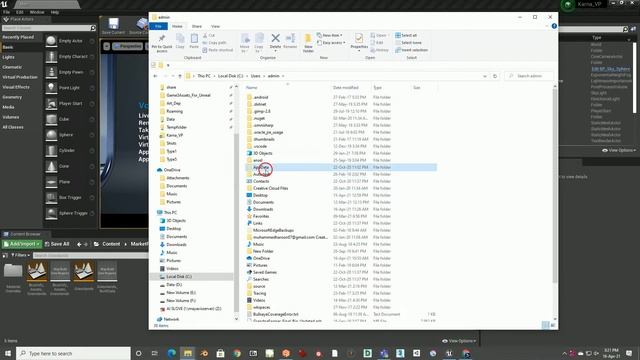Click Local Disk (C:) in address breadcrumb
The height and width of the screenshot is (360, 640).
pyautogui.click(x=230, y=76)
